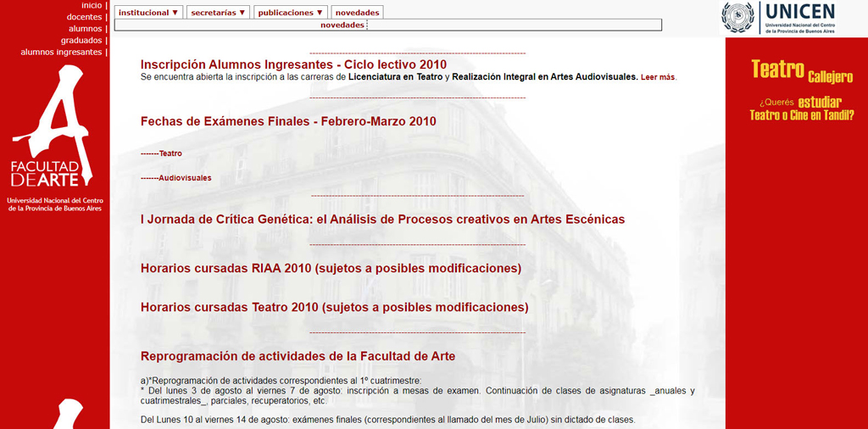Go to inicio in sidebar

92,6
